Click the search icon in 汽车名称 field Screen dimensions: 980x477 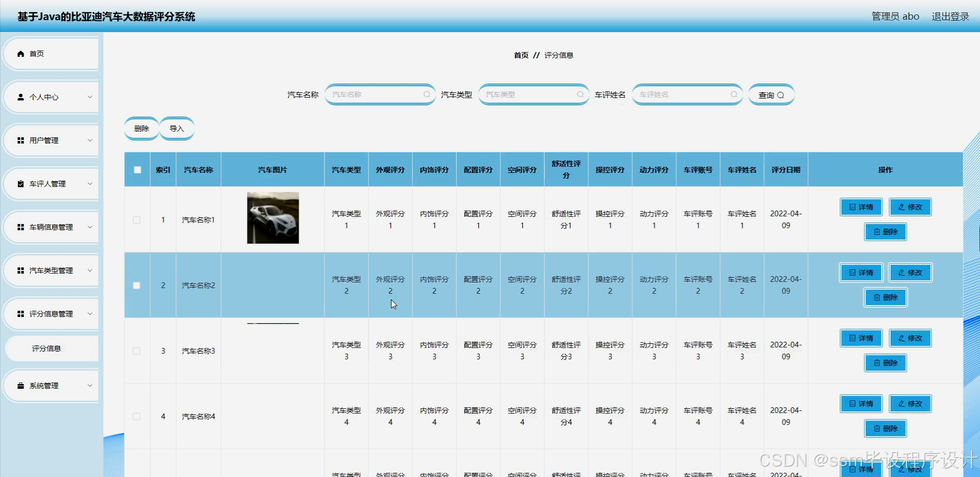click(427, 94)
